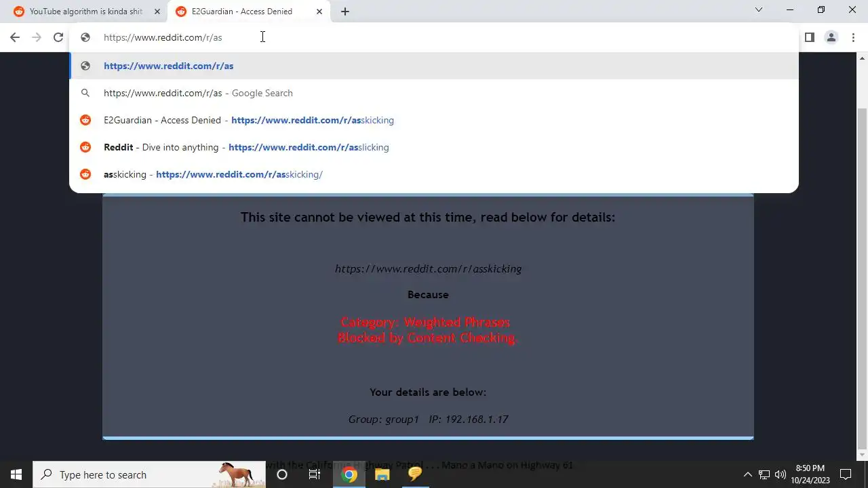This screenshot has height=488, width=868.
Task: Choose the Reddit Dive into anything suggestion
Action: 434,147
